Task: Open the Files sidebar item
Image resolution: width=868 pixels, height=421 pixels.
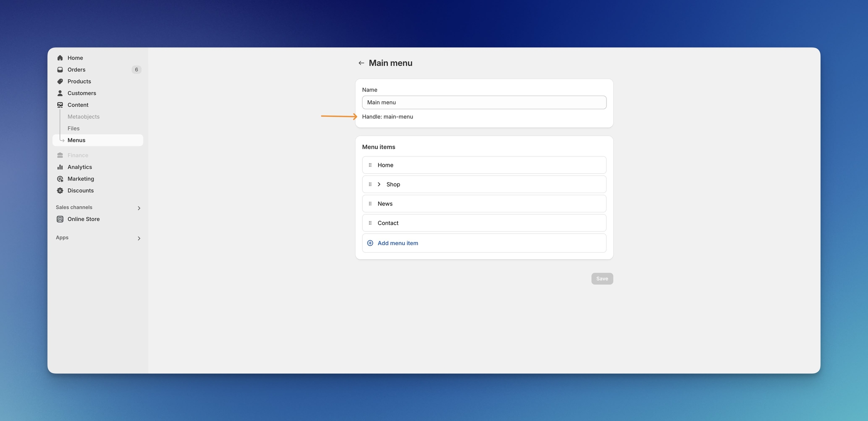Action: click(73, 128)
